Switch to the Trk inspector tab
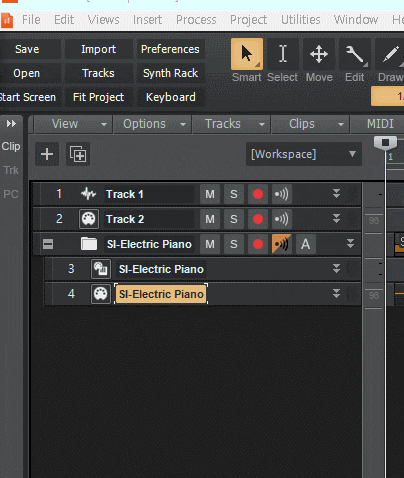404x478 pixels. tap(11, 170)
